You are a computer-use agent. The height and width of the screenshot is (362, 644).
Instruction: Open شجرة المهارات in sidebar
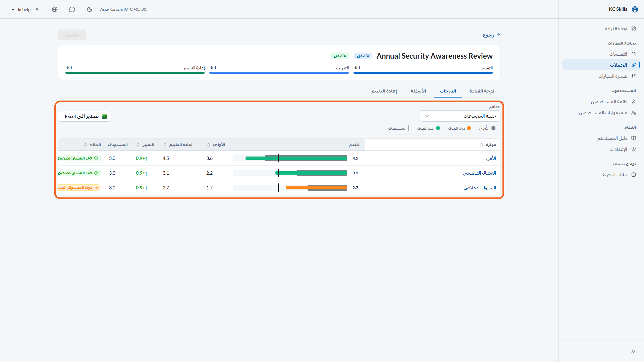click(616, 76)
